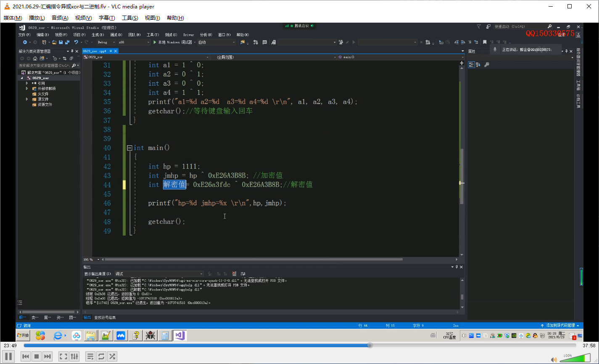
Task: Click the Visual Studio undo arrow
Action: pos(76,42)
